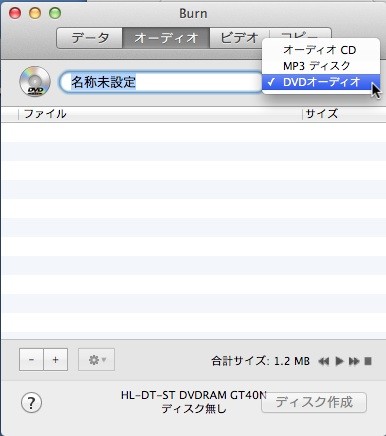Open the ビデオ tab

pos(239,38)
